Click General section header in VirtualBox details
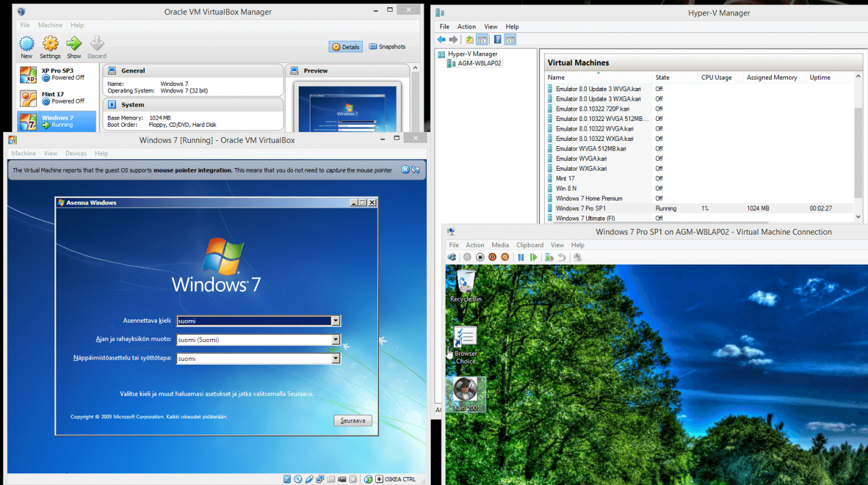Image resolution: width=868 pixels, height=485 pixels. [x=193, y=70]
